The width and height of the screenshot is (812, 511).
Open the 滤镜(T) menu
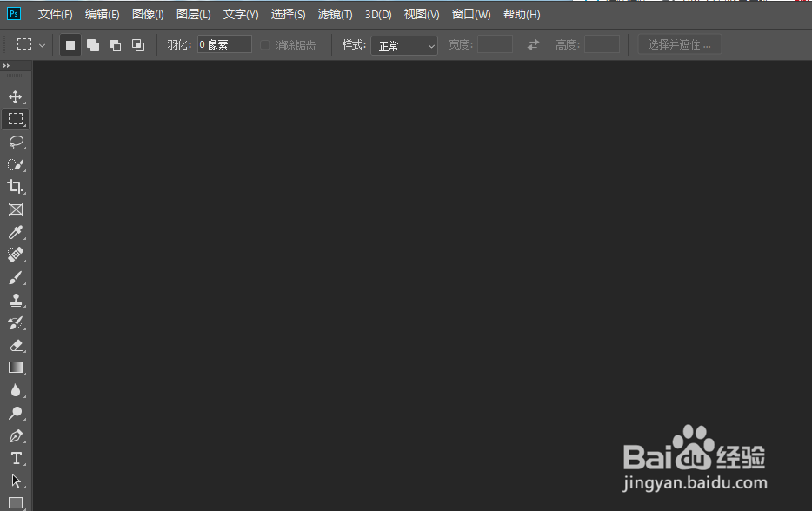(x=336, y=15)
